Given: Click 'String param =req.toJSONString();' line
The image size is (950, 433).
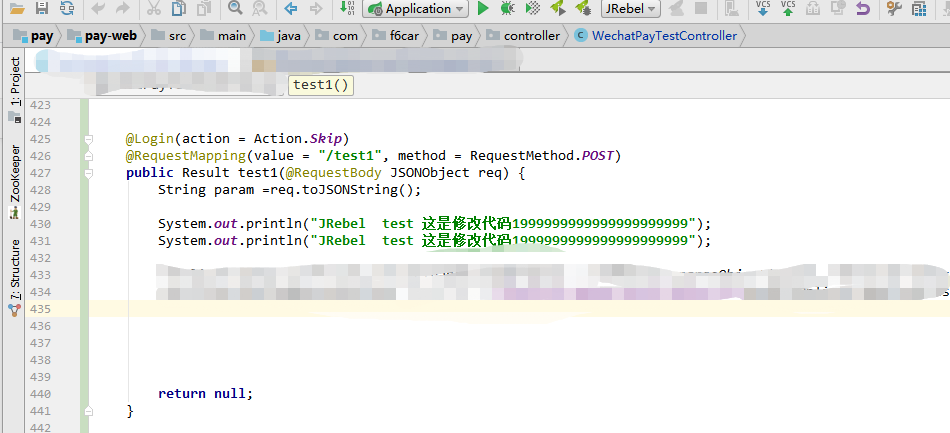Looking at the screenshot, I should tap(289, 190).
